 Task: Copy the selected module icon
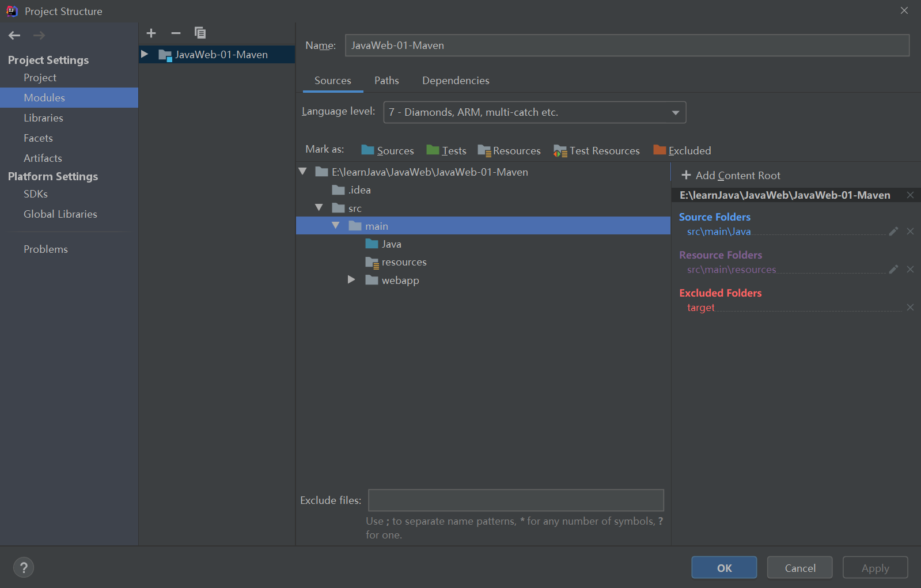coord(200,33)
